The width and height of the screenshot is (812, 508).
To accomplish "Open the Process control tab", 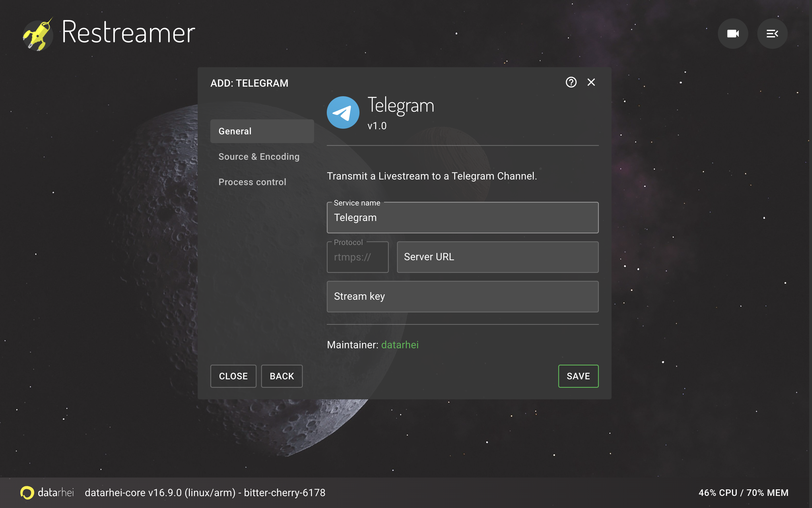I will pos(262,182).
